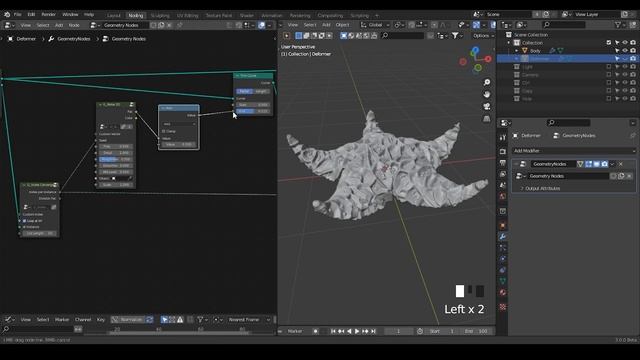Remove the GeometryNodes modifier with X
This screenshot has height=360, width=640.
pos(621,164)
